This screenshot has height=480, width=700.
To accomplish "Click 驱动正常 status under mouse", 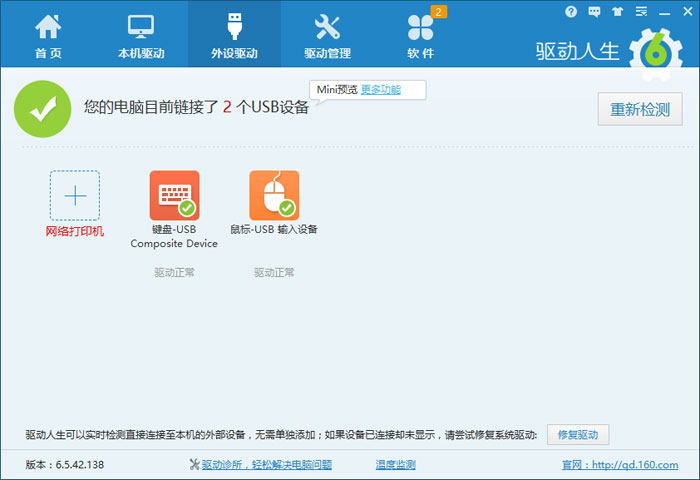I will click(274, 272).
